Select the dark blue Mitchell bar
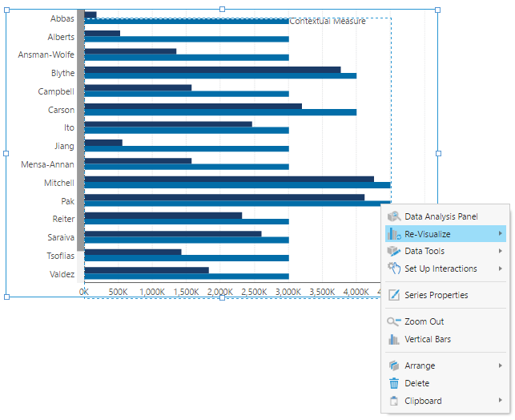The width and height of the screenshot is (515, 420). point(229,179)
